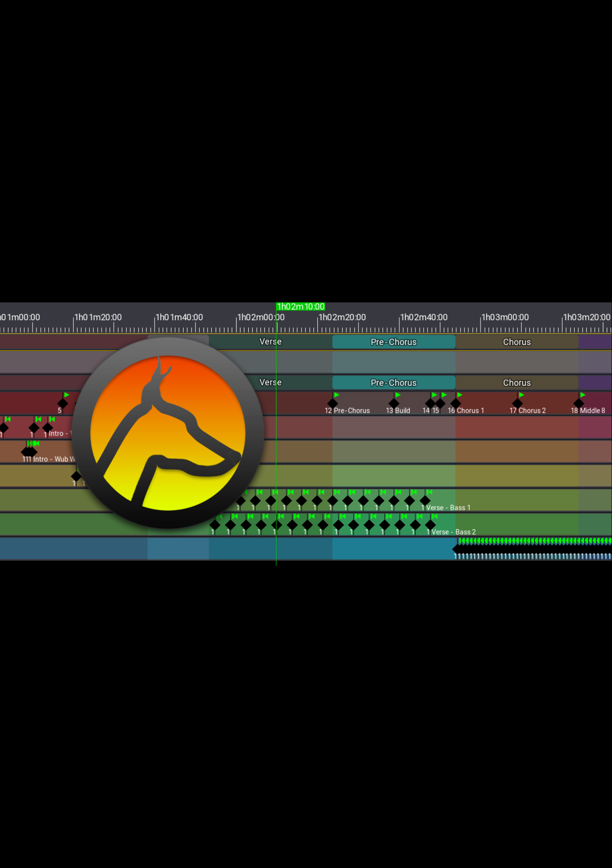This screenshot has height=868, width=612.
Task: Select the Pre-Chorus region in third track
Action: click(394, 383)
